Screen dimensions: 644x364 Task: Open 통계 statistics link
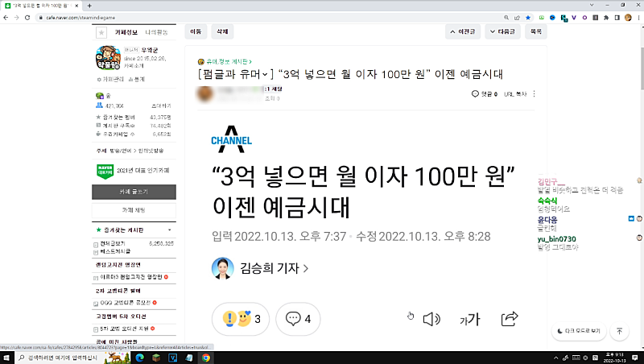click(x=137, y=79)
